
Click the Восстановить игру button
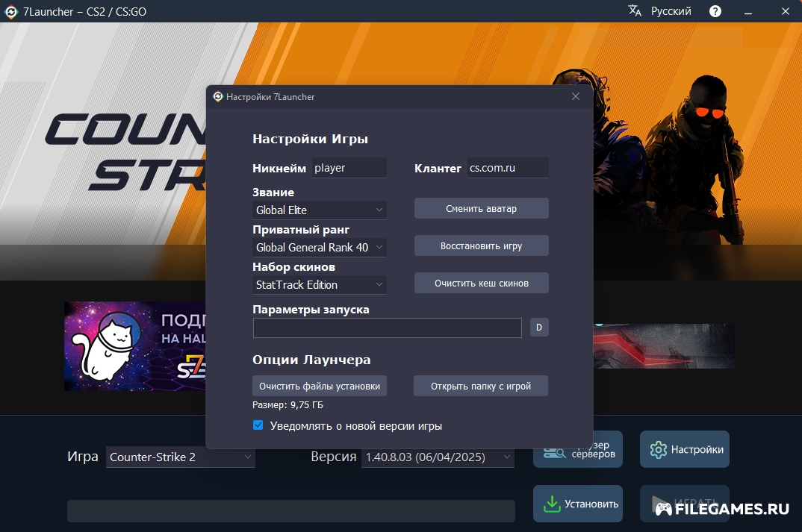click(482, 245)
